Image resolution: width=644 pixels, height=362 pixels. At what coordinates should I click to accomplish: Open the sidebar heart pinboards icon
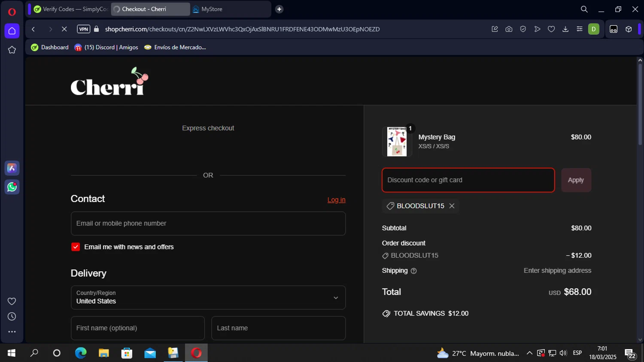[12, 301]
